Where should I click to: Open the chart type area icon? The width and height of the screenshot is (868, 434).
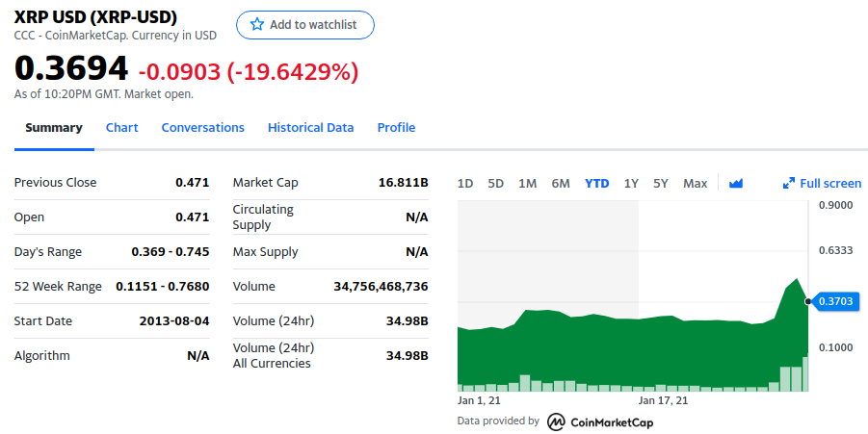[736, 183]
